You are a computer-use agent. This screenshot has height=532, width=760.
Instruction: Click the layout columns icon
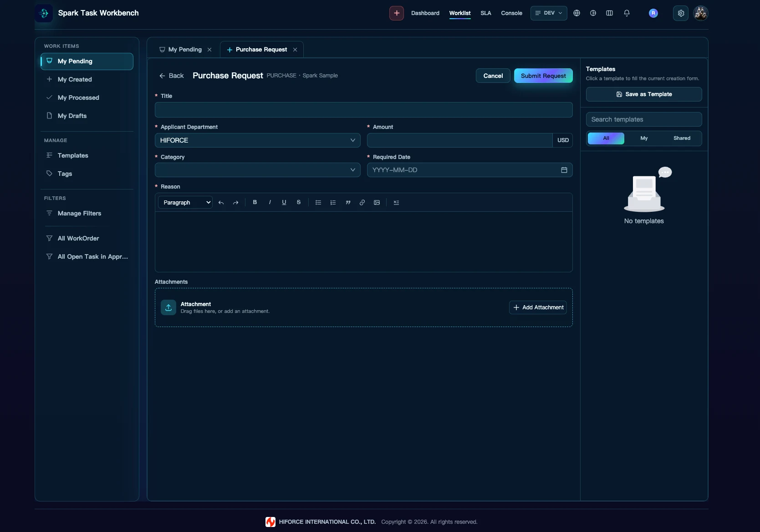tap(609, 13)
